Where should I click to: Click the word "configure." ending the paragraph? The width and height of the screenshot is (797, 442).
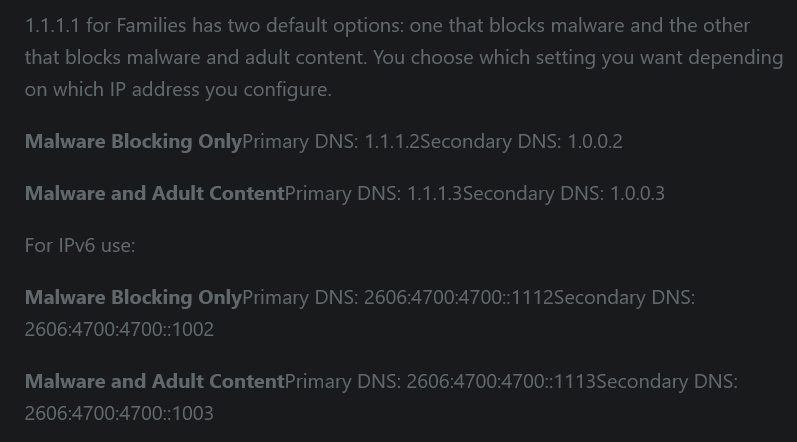coord(288,90)
